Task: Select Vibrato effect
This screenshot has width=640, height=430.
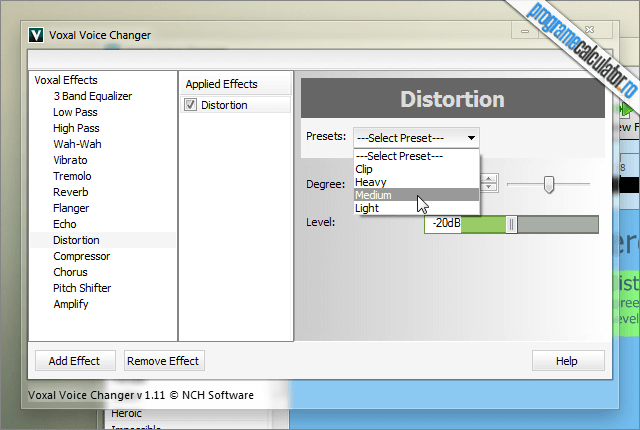Action: [70, 160]
